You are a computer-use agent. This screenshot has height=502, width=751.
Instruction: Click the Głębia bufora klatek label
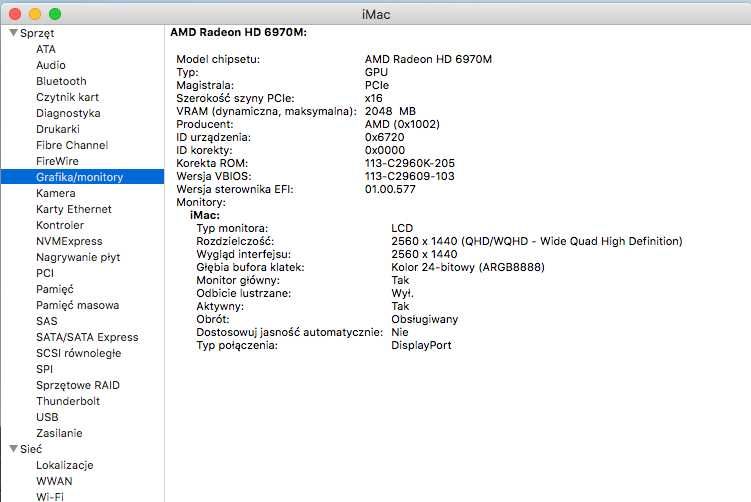point(250,267)
